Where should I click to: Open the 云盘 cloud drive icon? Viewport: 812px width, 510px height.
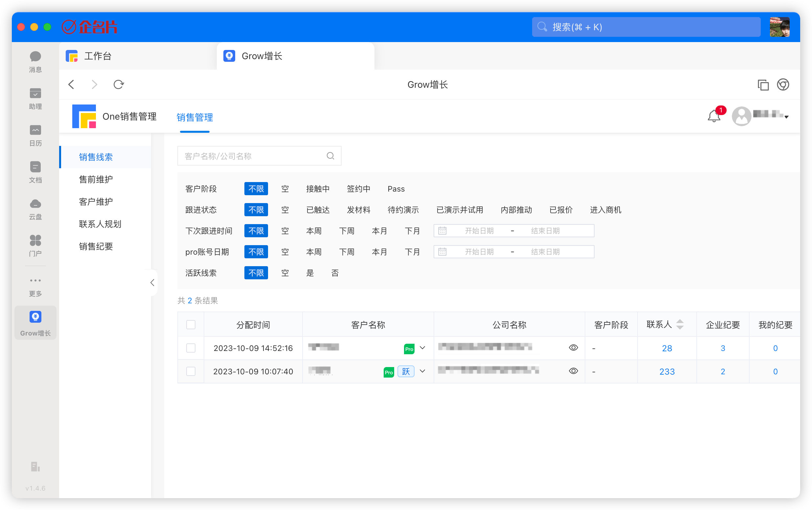35,208
